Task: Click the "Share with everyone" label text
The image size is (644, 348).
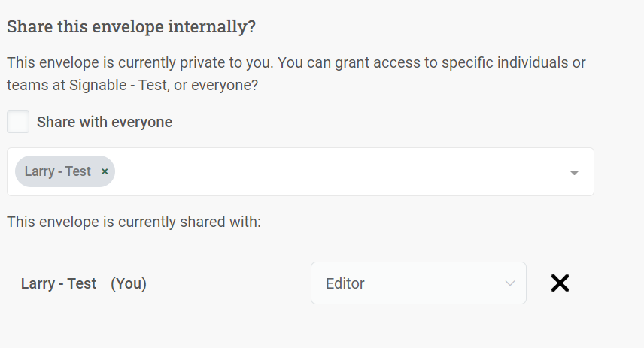Action: point(105,122)
